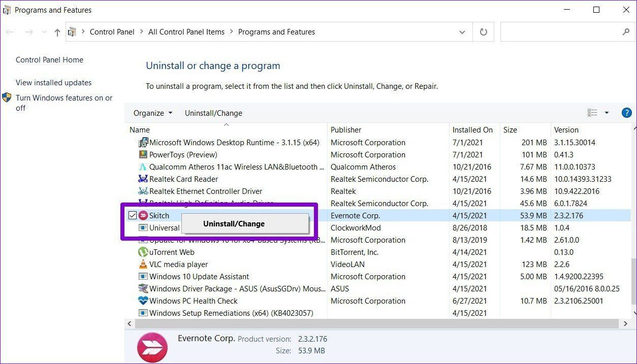This screenshot has height=364, width=637.
Task: Open View installed updates link
Action: pyautogui.click(x=53, y=83)
